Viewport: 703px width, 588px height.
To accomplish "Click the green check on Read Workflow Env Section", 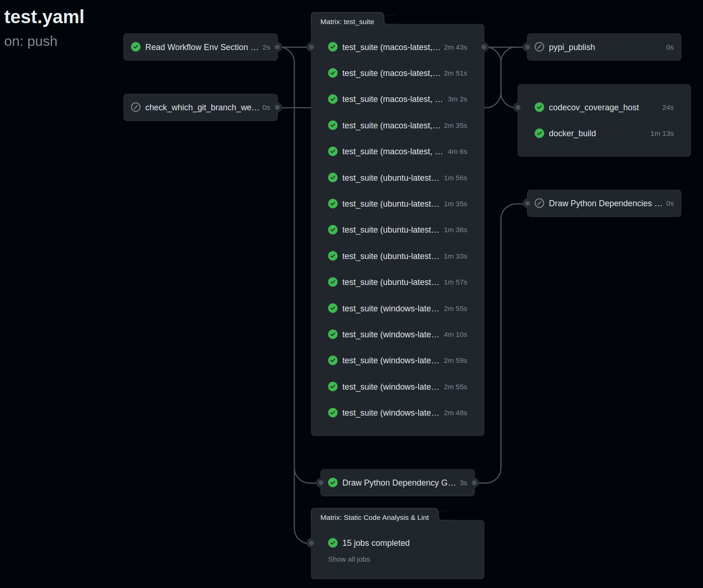I will coord(136,47).
